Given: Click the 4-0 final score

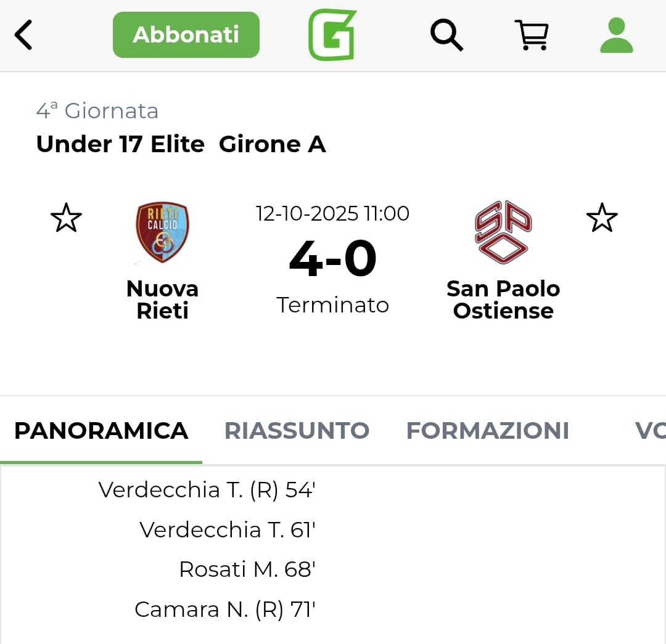Looking at the screenshot, I should click(332, 259).
